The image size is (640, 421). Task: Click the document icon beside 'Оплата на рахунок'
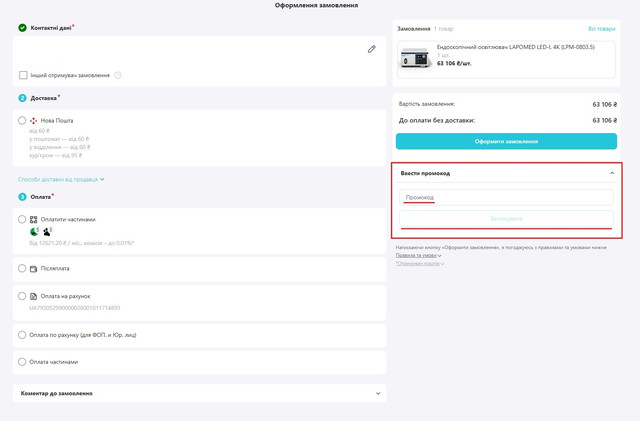pyautogui.click(x=33, y=296)
